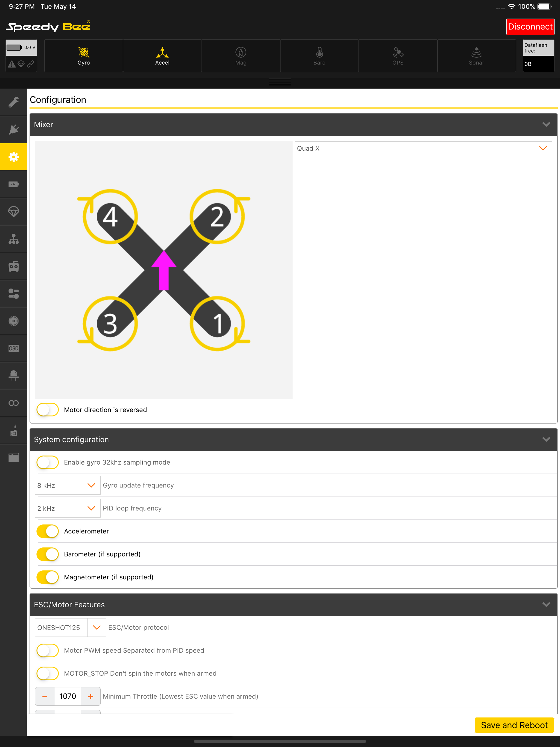Toggle Motor PWM speed Separated switch
The width and height of the screenshot is (560, 747).
point(48,650)
